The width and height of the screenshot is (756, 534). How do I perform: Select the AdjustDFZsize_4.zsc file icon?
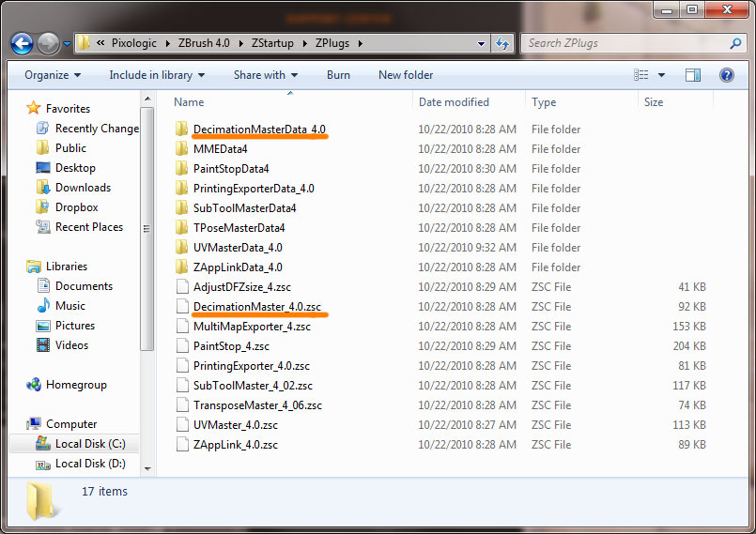(x=182, y=287)
